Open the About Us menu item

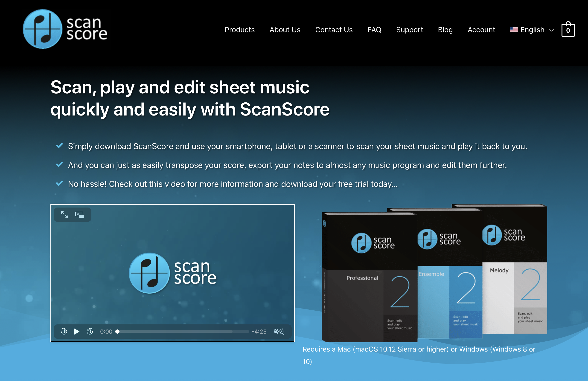pyautogui.click(x=285, y=30)
